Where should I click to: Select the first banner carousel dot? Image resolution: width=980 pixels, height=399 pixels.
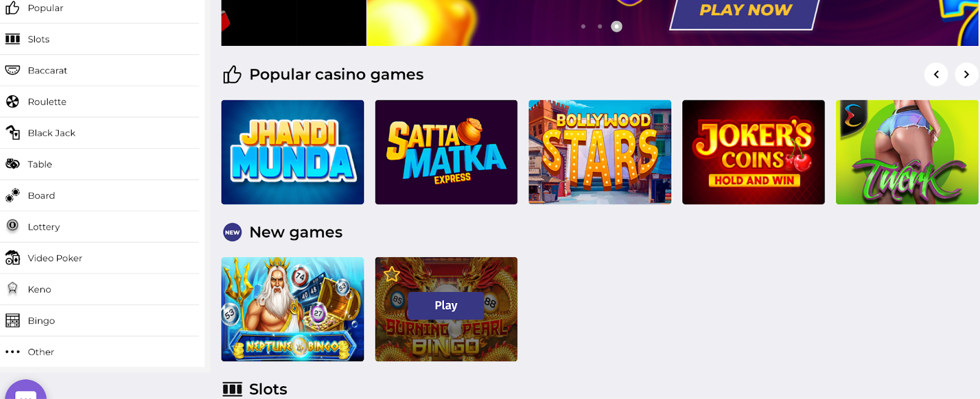pyautogui.click(x=583, y=26)
